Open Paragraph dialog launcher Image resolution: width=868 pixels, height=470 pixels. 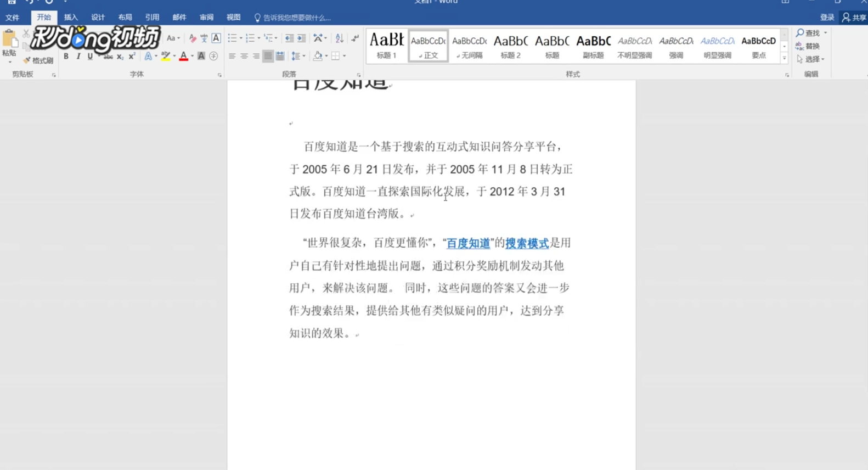[359, 75]
